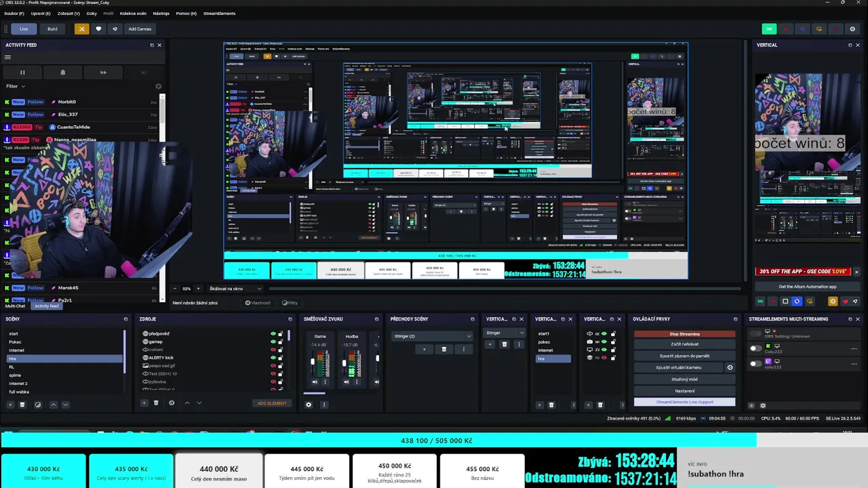Click the heart icon in top toolbar
Viewport: 868px width, 488px height.
(98, 29)
